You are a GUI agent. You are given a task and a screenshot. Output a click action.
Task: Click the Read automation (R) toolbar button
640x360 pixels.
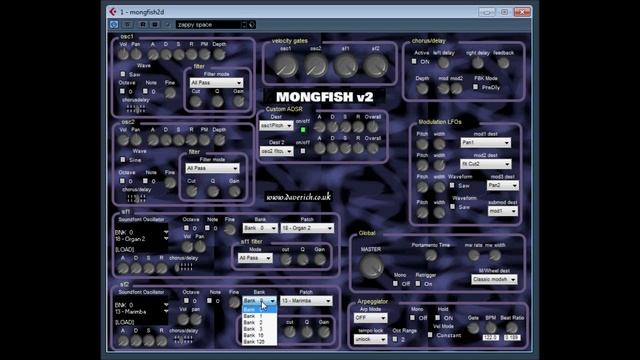point(143,24)
